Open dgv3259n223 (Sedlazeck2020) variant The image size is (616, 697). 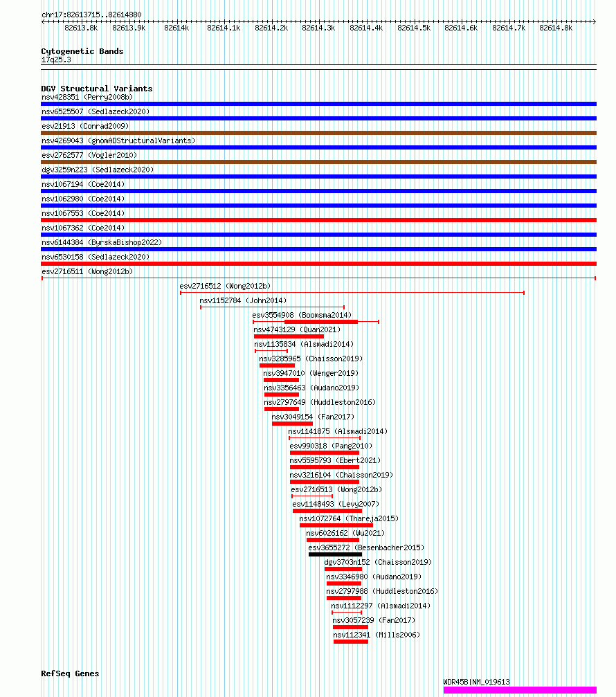tap(98, 170)
